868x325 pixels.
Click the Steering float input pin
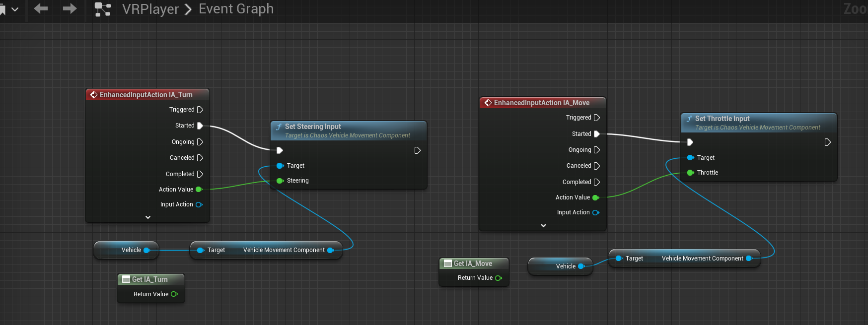pos(280,181)
